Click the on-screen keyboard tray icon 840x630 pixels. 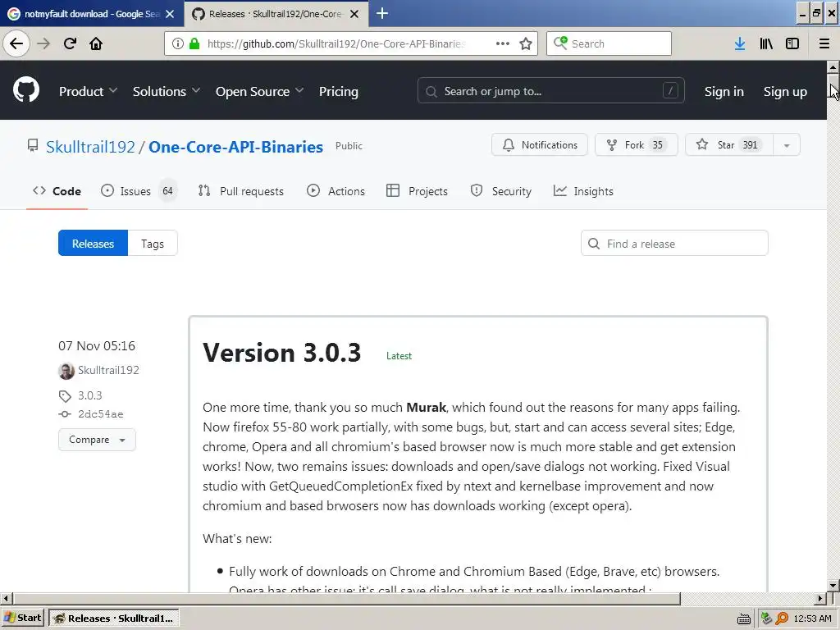click(x=743, y=619)
